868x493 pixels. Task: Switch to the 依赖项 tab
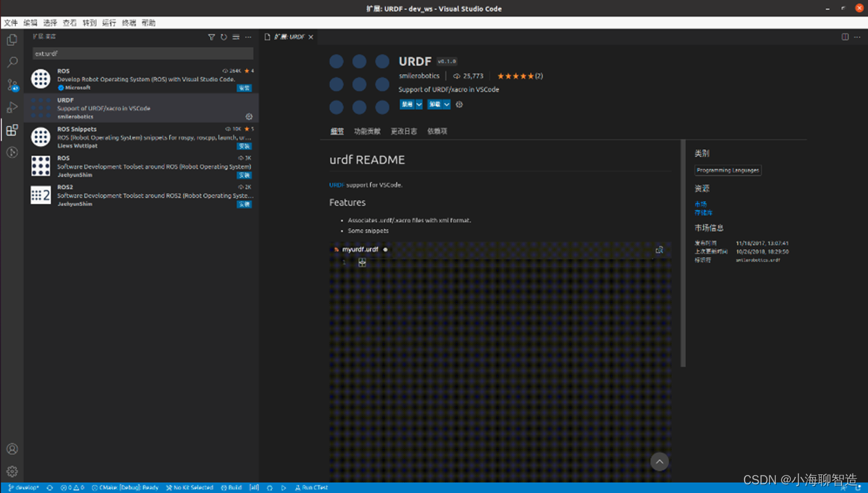pyautogui.click(x=437, y=131)
